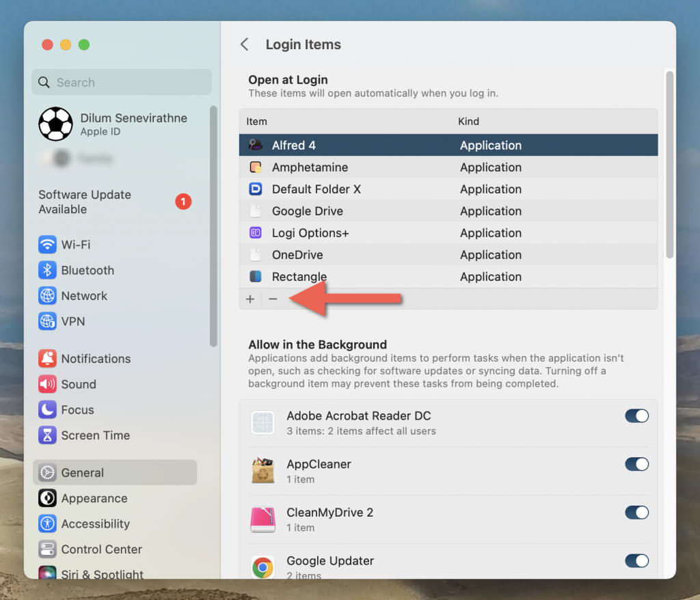The image size is (700, 600).
Task: Click the AppCleaner app icon
Action: point(263,471)
